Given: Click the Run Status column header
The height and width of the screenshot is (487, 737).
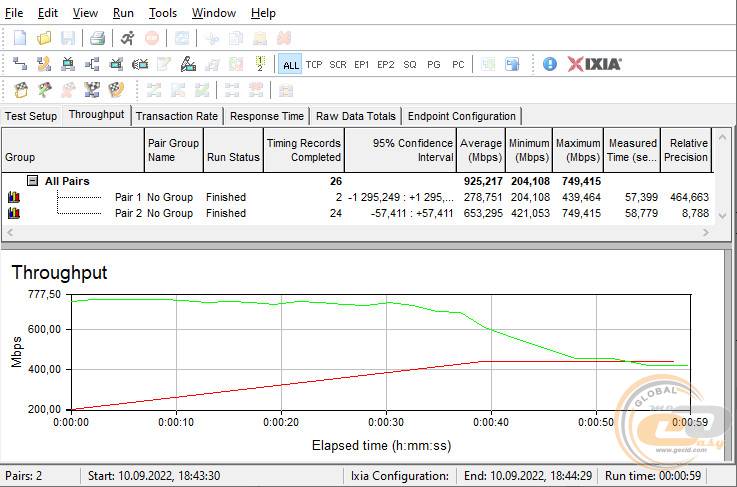Looking at the screenshot, I should (x=233, y=150).
